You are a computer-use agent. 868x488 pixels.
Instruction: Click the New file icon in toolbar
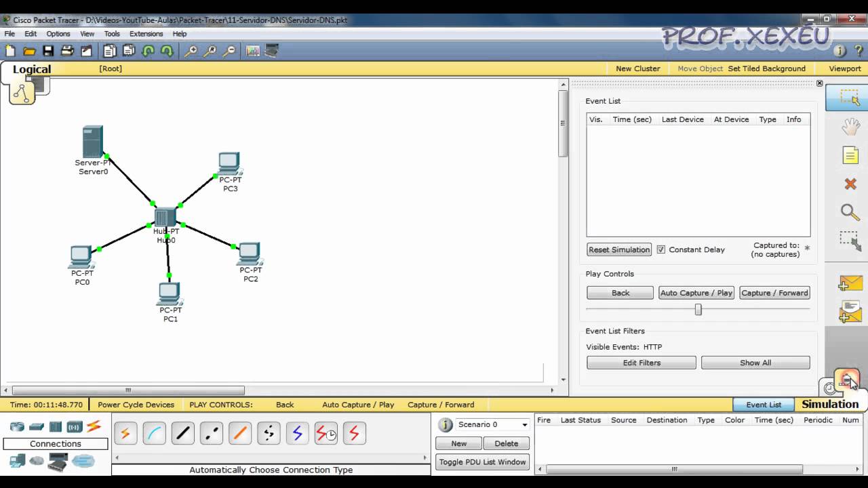10,51
